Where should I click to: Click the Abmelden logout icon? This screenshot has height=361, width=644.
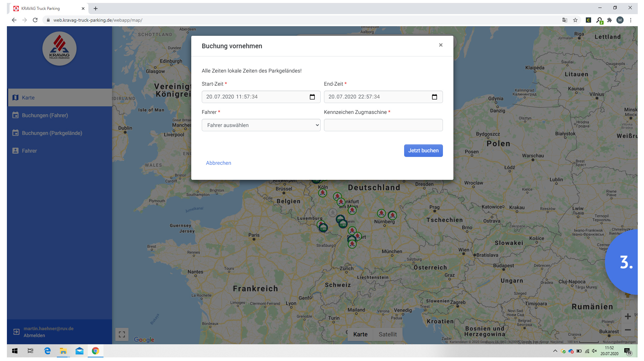[16, 332]
